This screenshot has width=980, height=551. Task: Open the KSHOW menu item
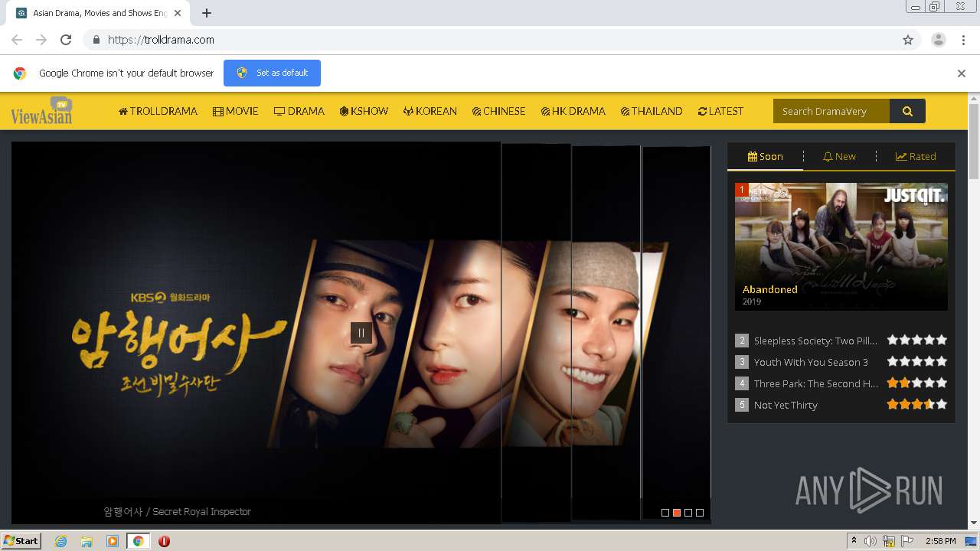click(x=364, y=111)
